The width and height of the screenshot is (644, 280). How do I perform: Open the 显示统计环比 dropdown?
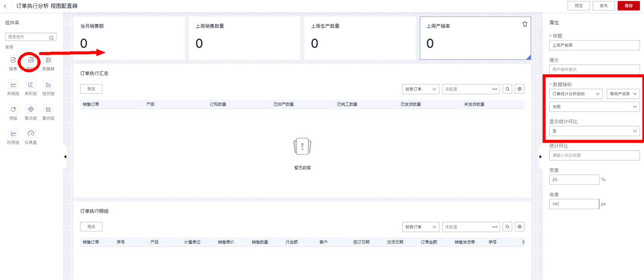[x=594, y=131]
